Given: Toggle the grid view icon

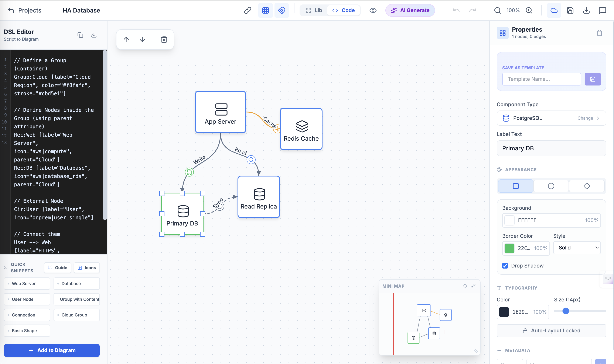Looking at the screenshot, I should tap(265, 10).
